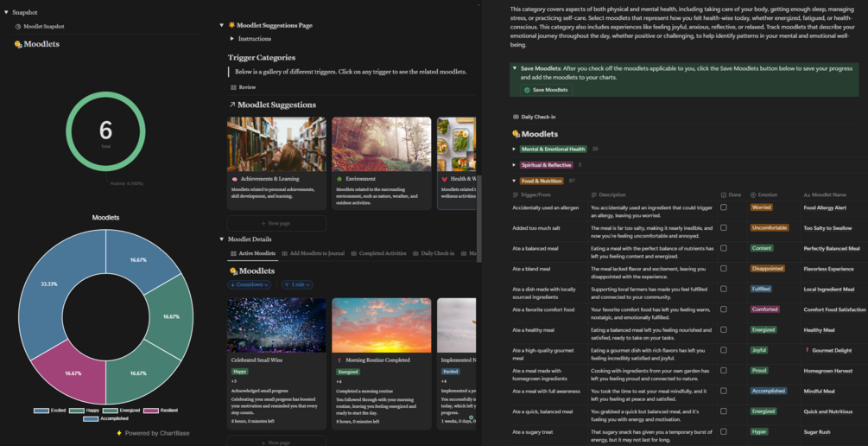Open the Review gallery view tab
868x446 pixels.
tap(243, 87)
